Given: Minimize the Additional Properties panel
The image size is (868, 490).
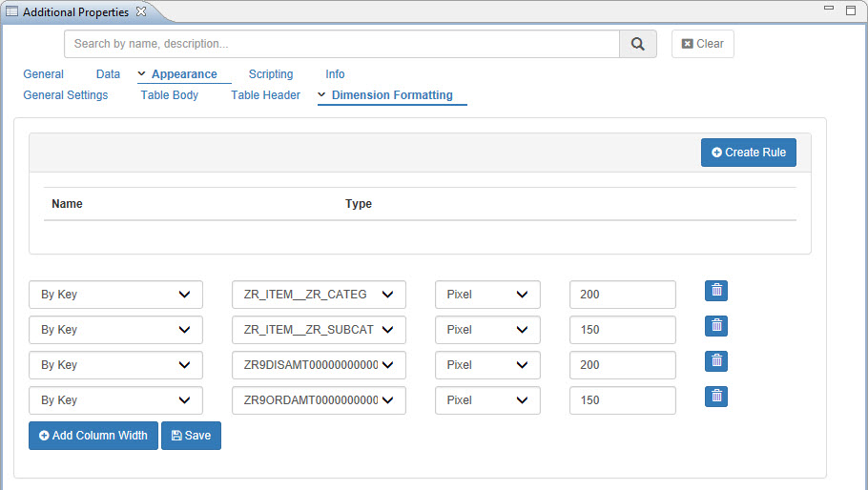Looking at the screenshot, I should pos(827,10).
